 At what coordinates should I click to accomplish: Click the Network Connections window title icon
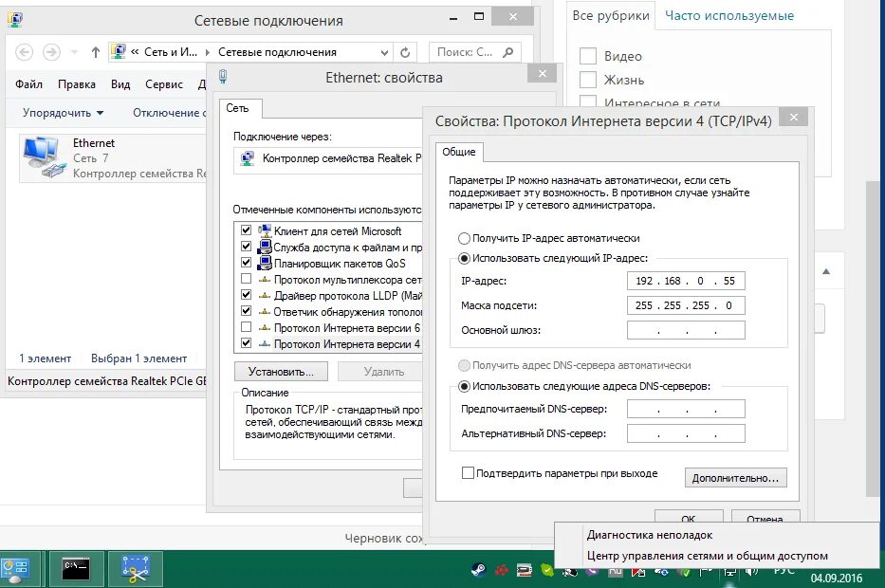tap(15, 20)
